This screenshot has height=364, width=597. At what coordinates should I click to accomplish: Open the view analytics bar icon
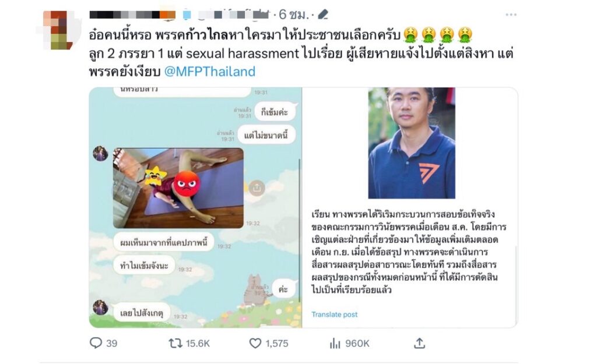[x=335, y=344]
